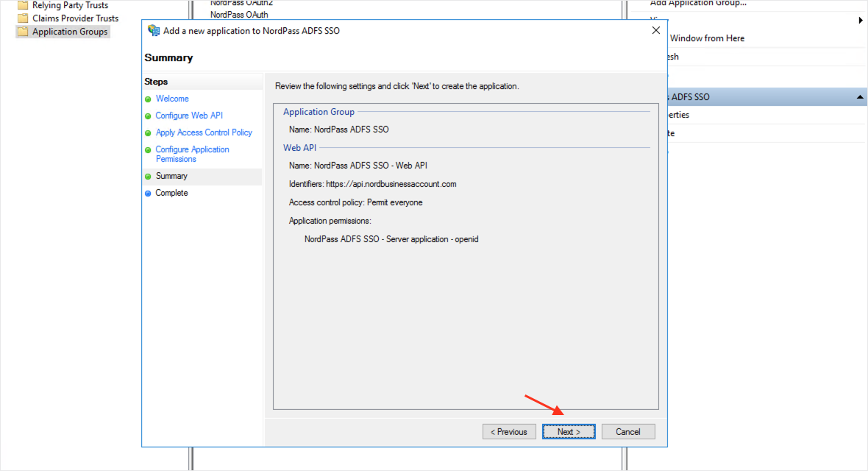This screenshot has width=868, height=471.
Task: Click the green bullet beside Apply Access Control Policy
Action: point(148,133)
